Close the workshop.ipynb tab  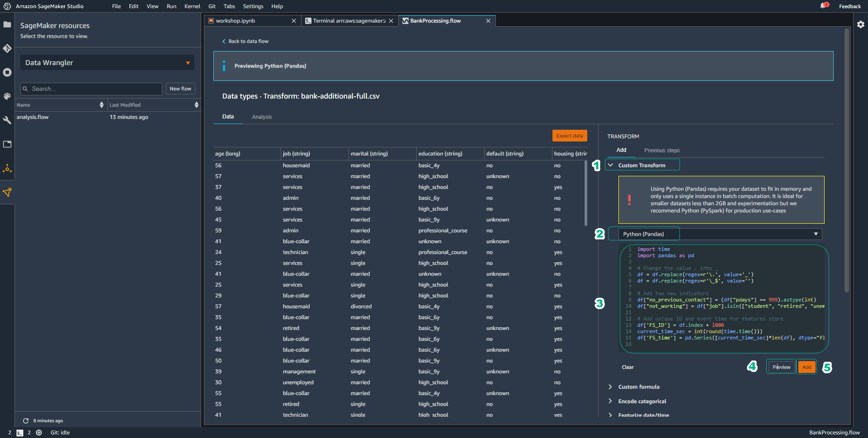tap(294, 21)
